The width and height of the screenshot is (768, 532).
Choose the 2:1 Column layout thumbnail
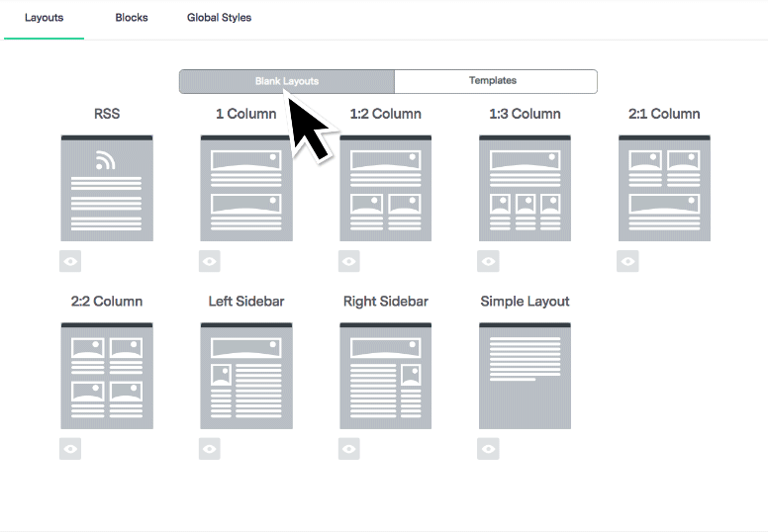(x=664, y=188)
